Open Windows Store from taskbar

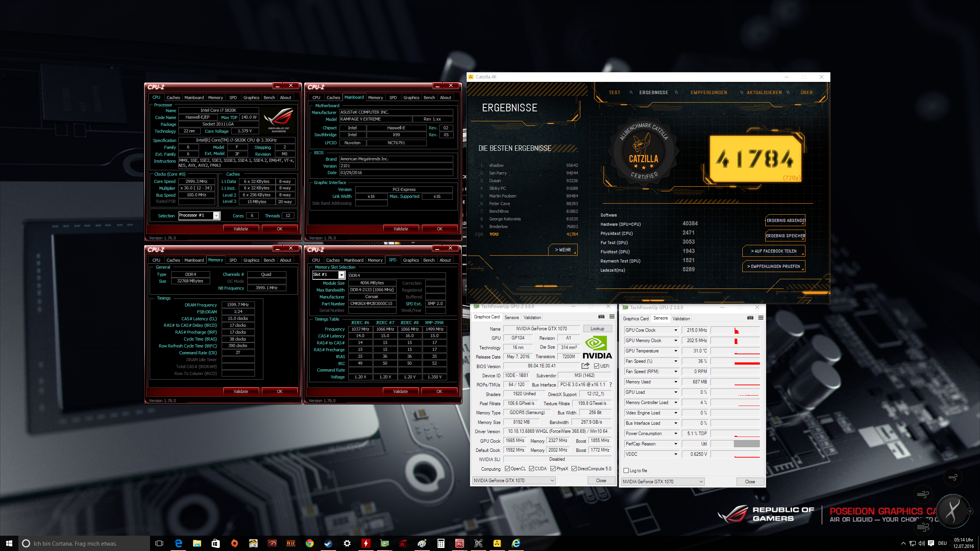216,543
